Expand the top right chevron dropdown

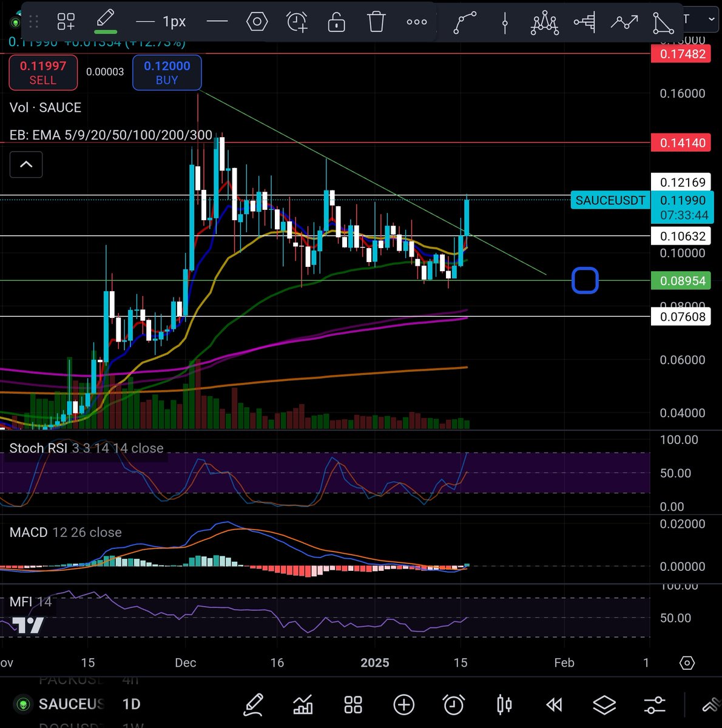point(711,19)
